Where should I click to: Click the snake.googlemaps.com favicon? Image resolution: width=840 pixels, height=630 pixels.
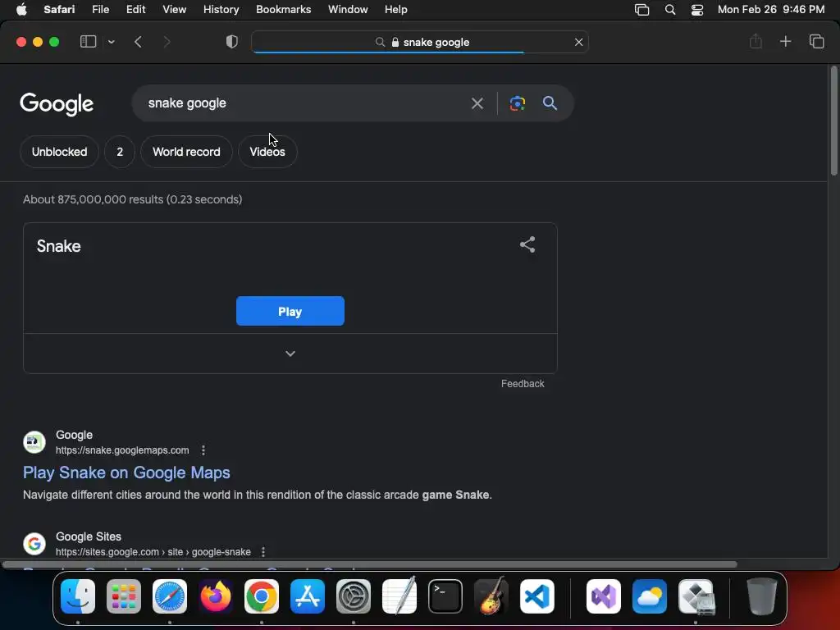click(34, 442)
